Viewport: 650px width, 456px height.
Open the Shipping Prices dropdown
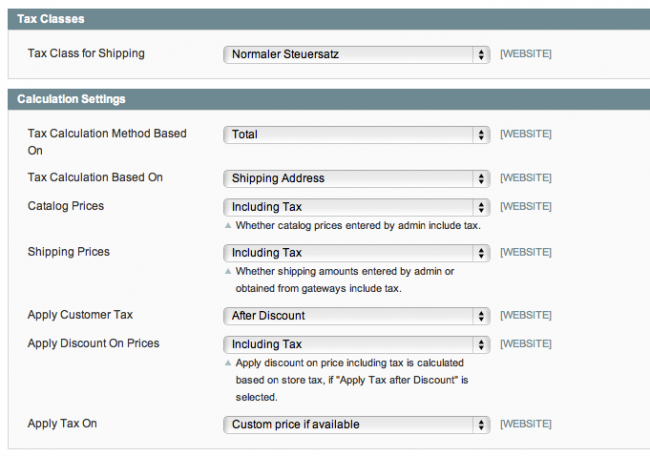[356, 253]
